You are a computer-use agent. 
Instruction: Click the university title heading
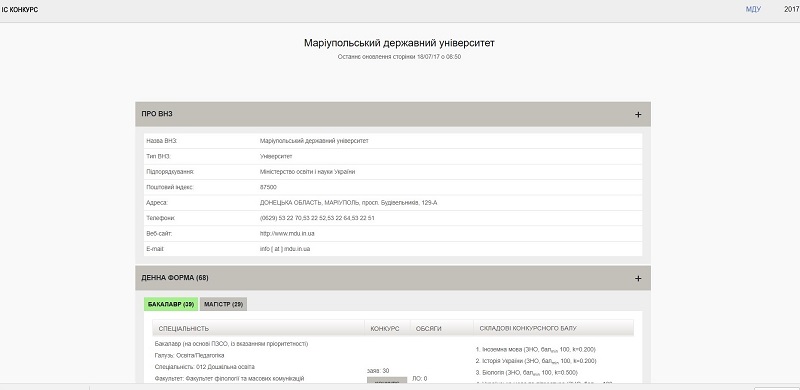(x=399, y=43)
